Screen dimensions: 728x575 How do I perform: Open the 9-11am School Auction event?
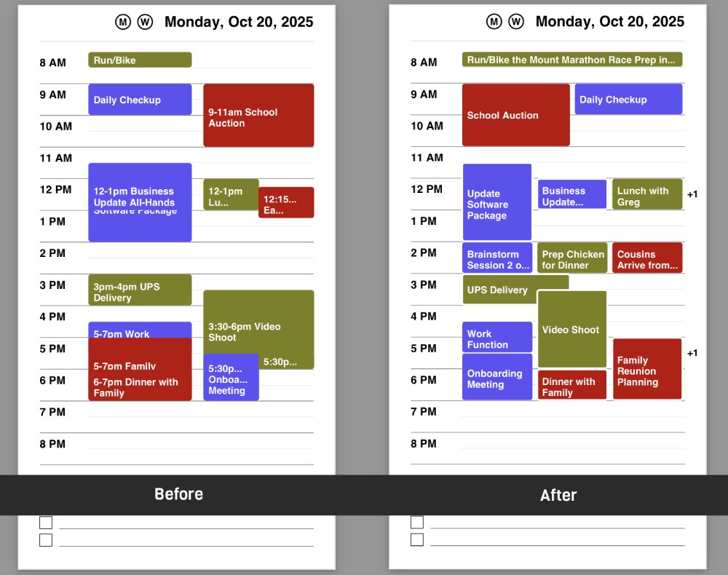pyautogui.click(x=258, y=116)
